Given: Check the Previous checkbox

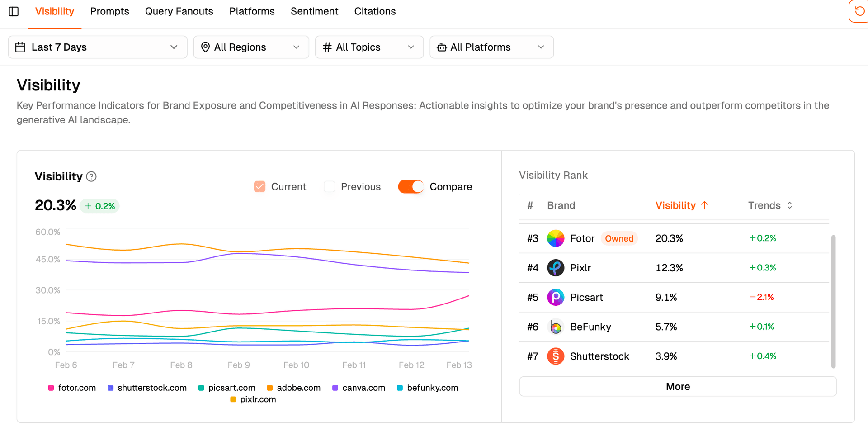Looking at the screenshot, I should tap(329, 186).
